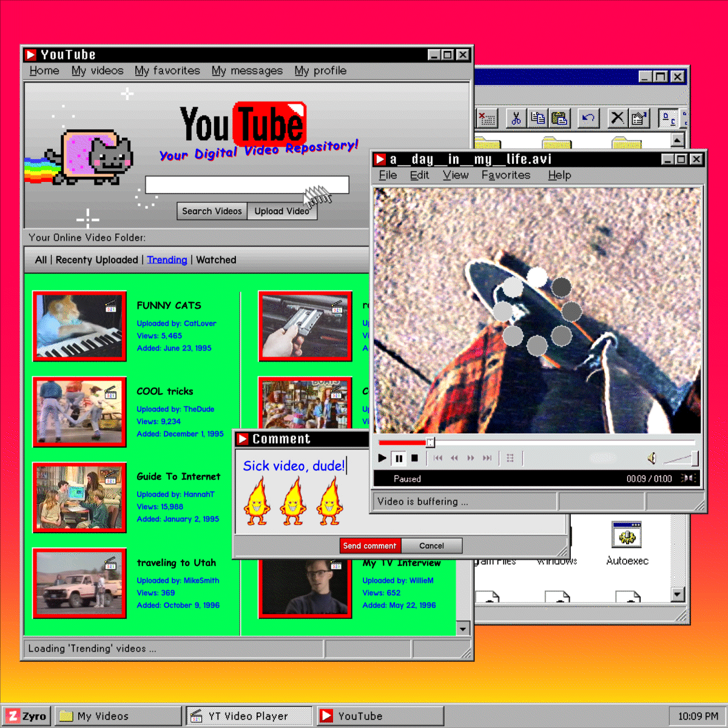728x728 pixels.
Task: Click the seek bar thumb
Action: 430,442
